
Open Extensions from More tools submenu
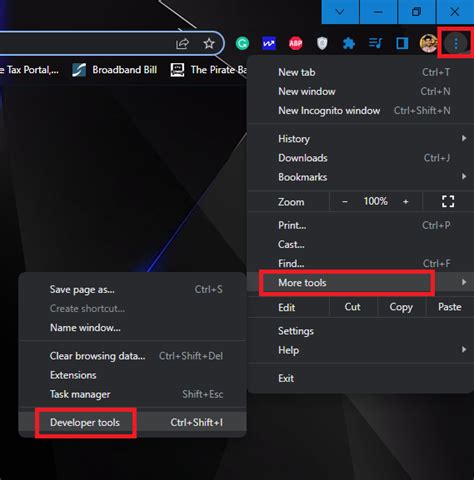pos(133,375)
